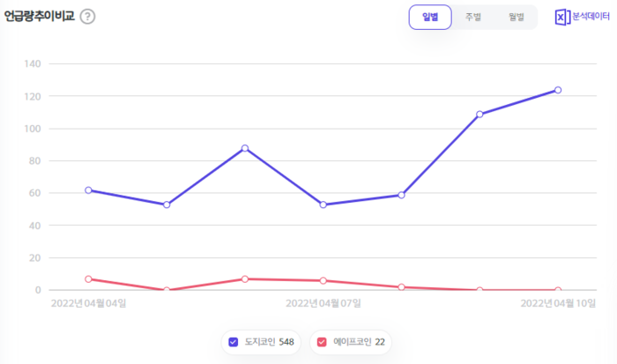Click the 언급량추이비교 chart title
This screenshot has height=364, width=617.
(39, 16)
